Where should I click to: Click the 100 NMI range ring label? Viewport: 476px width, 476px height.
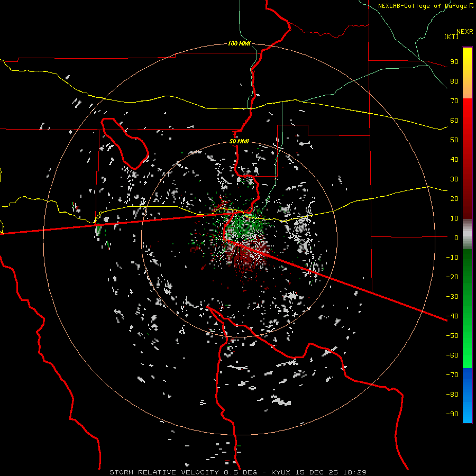[x=239, y=43]
